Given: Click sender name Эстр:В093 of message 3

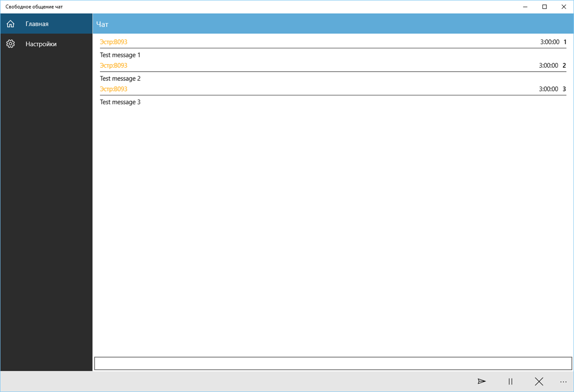Looking at the screenshot, I should point(113,89).
